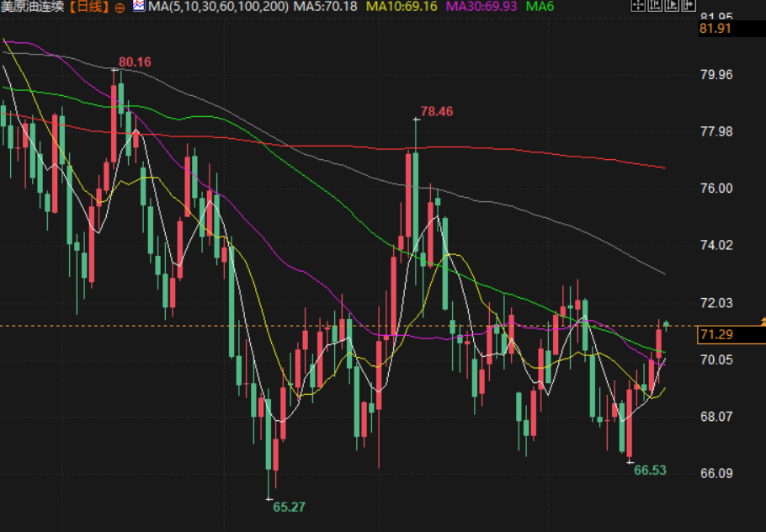Open MA(5,10,30,60,100,200) parameter settings
Image resolution: width=766 pixels, height=532 pixels.
218,7
